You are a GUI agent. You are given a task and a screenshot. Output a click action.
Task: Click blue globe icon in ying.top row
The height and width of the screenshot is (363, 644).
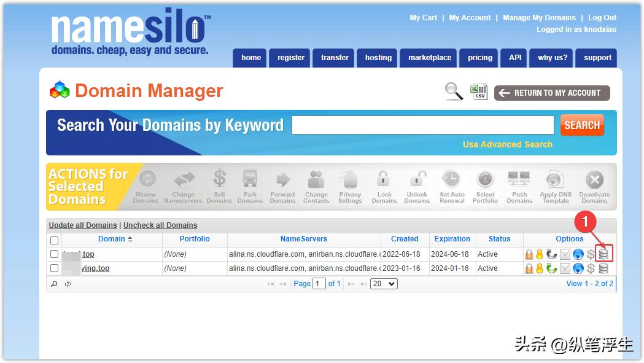578,269
